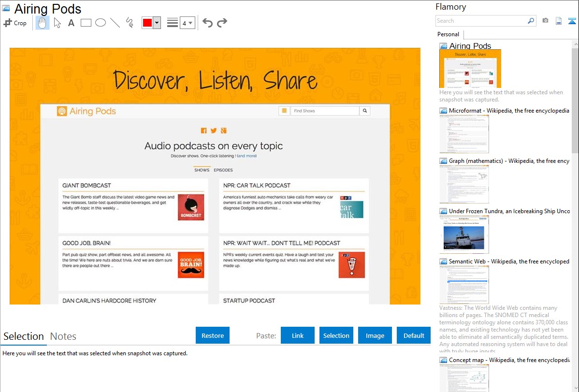Select the Under Frozen Tundra entry title
The width and height of the screenshot is (579, 392).
[x=509, y=211]
